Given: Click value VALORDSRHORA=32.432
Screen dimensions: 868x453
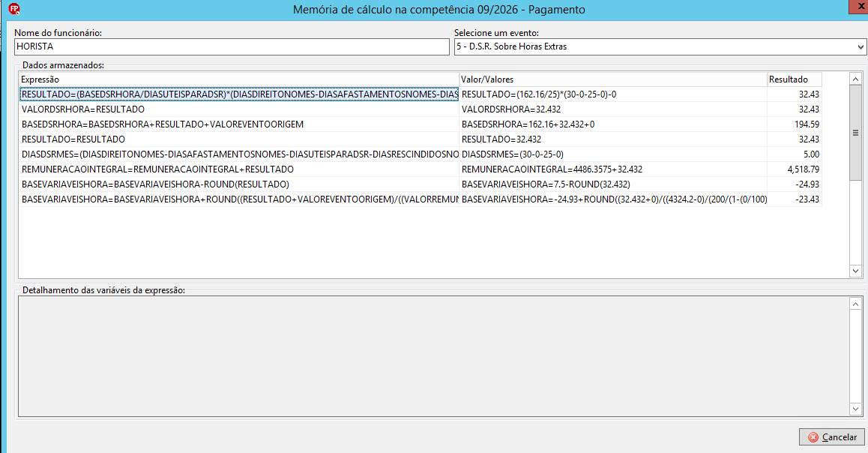Looking at the screenshot, I should (x=511, y=109).
